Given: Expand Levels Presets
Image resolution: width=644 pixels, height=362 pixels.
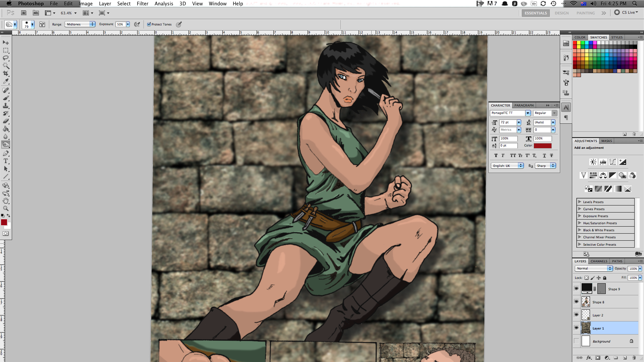Looking at the screenshot, I should click(x=580, y=202).
